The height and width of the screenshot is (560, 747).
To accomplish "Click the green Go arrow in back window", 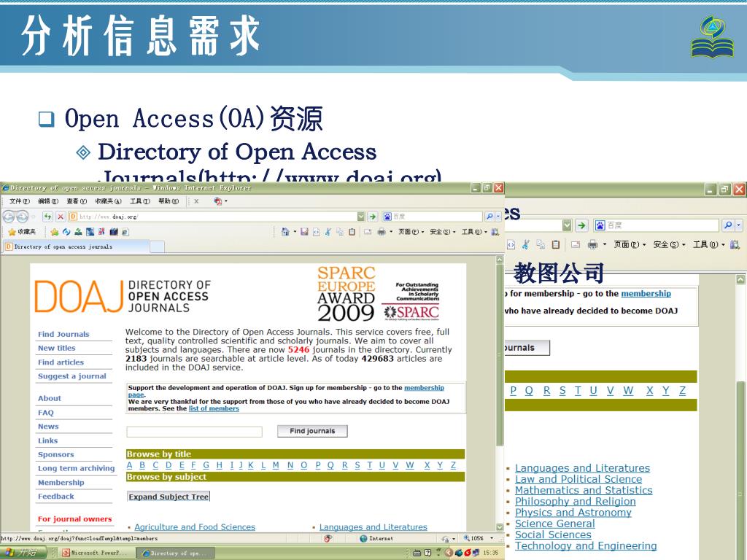I will click(x=581, y=225).
